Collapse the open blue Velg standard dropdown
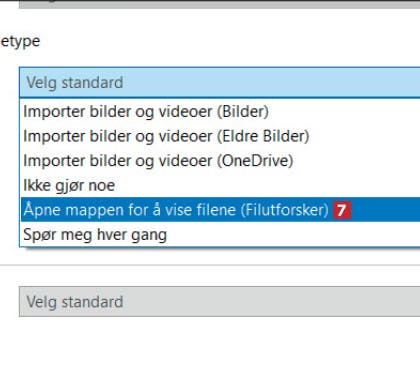The height and width of the screenshot is (372, 420). (220, 82)
